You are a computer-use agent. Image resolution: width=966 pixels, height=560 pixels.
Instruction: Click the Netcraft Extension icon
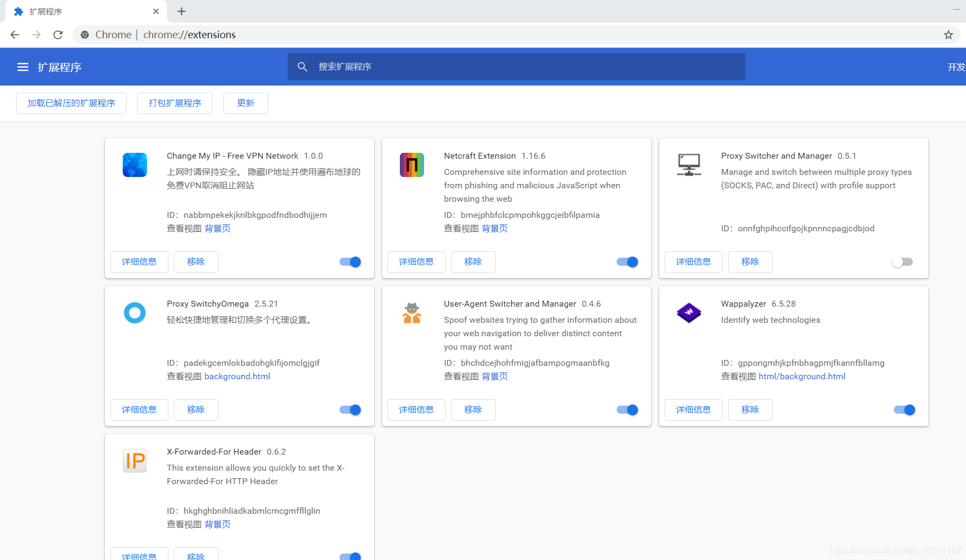(412, 165)
